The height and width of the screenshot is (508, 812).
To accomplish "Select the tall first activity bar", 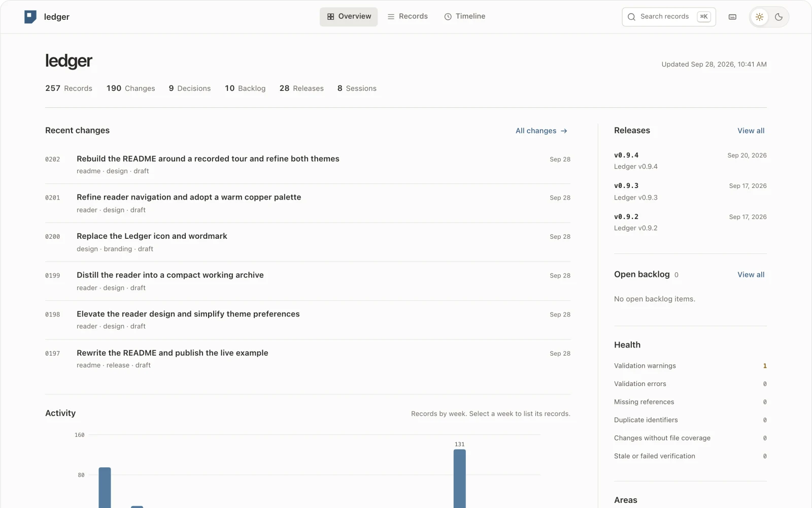I will tap(105, 488).
